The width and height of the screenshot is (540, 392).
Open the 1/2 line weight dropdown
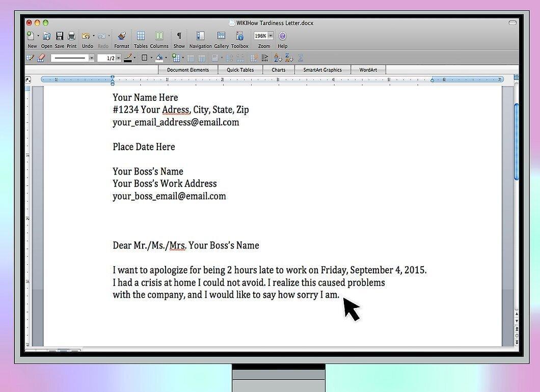click(118, 58)
